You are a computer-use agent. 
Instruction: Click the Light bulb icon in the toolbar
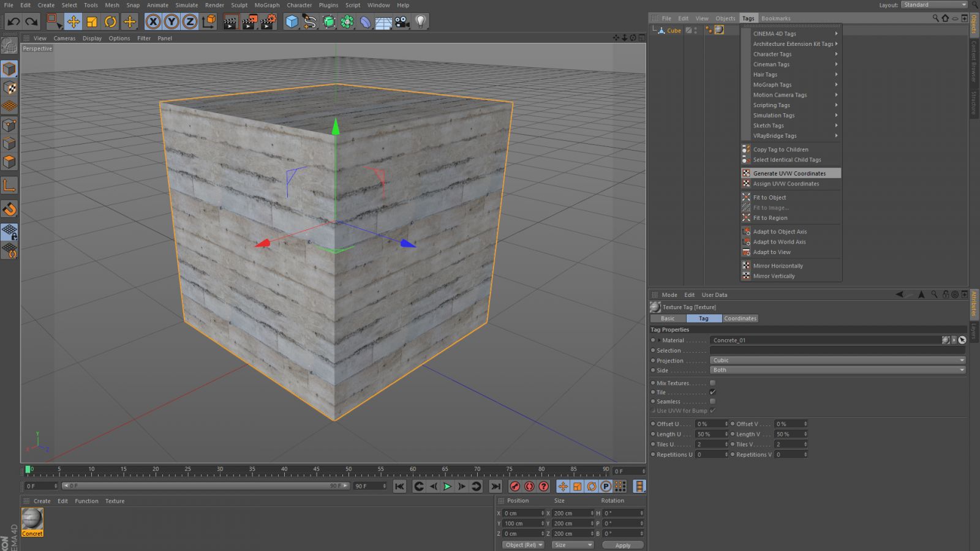click(x=420, y=22)
